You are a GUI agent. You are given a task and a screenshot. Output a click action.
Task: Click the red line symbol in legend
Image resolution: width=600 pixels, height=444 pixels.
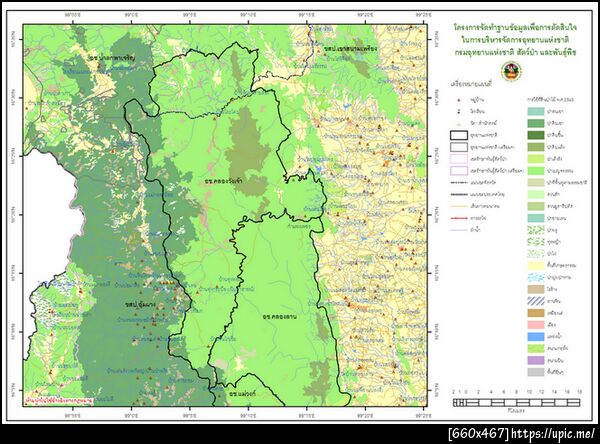[x=459, y=218]
